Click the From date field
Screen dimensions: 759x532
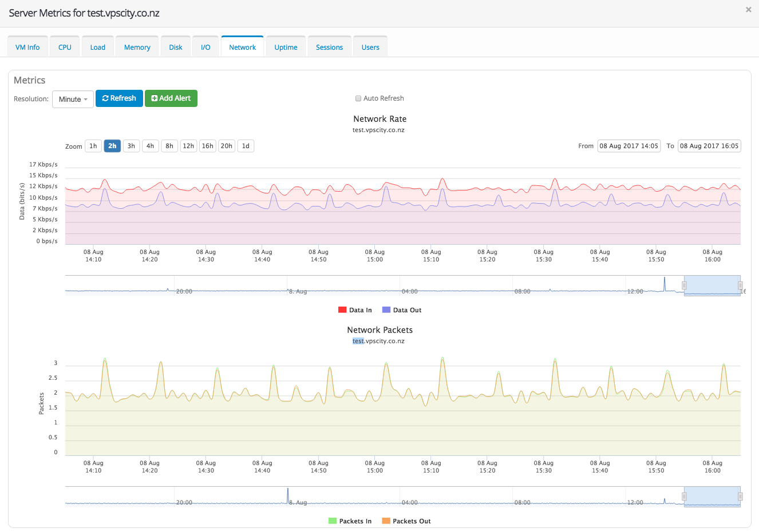[x=628, y=146]
